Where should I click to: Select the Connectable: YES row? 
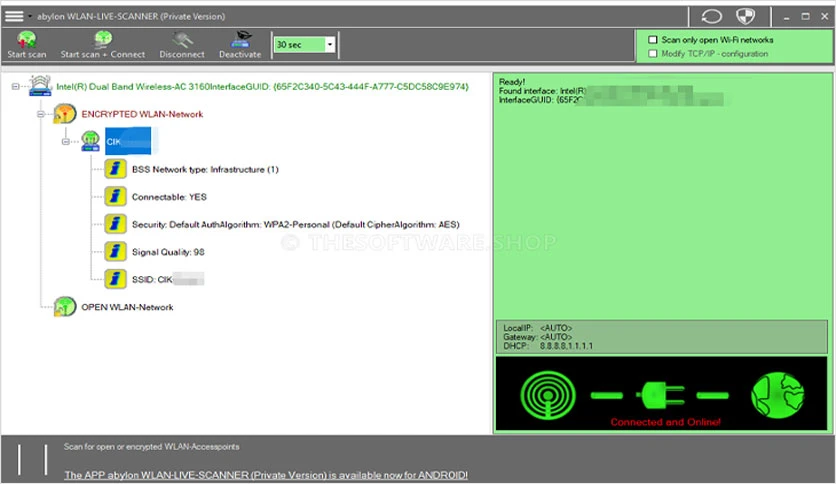pos(169,197)
